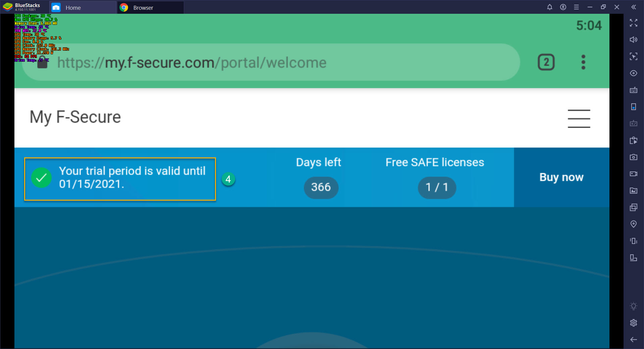
Task: Switch to the Browser tab
Action: [150, 7]
